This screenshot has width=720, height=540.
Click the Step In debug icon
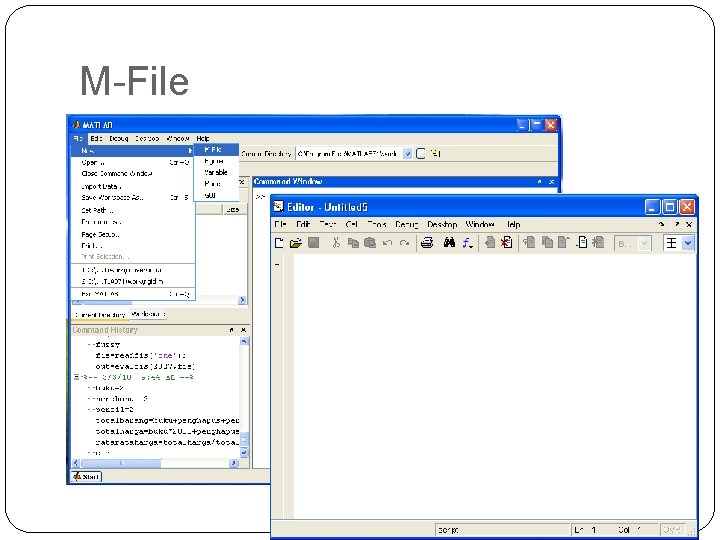click(547, 242)
